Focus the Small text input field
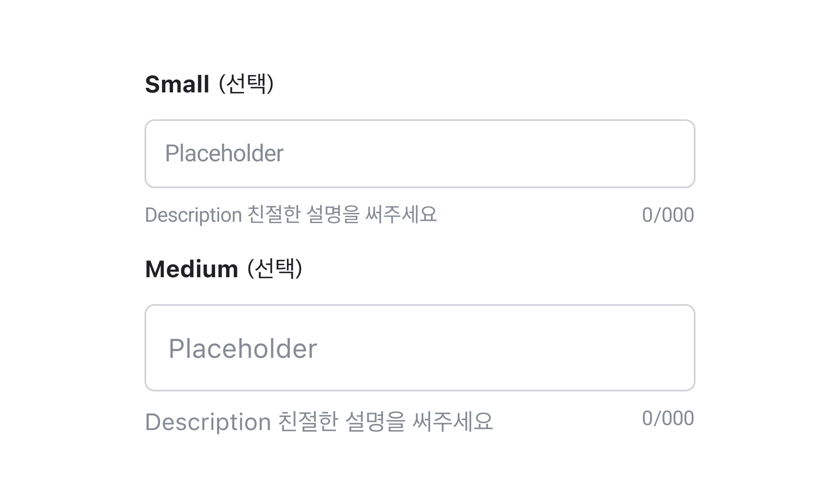Image resolution: width=840 pixels, height=504 pixels. pyautogui.click(x=420, y=154)
